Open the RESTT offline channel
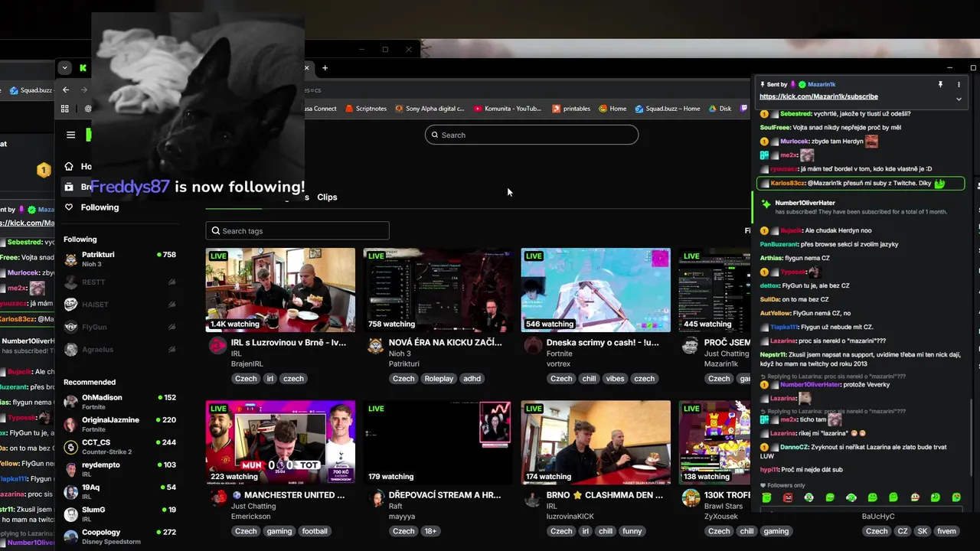This screenshot has width=980, height=551. click(x=119, y=282)
